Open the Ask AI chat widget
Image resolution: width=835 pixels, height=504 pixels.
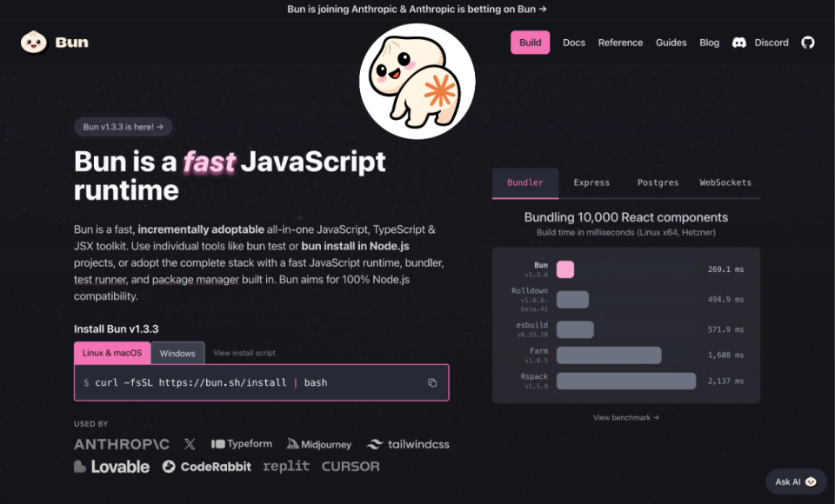pos(796,481)
